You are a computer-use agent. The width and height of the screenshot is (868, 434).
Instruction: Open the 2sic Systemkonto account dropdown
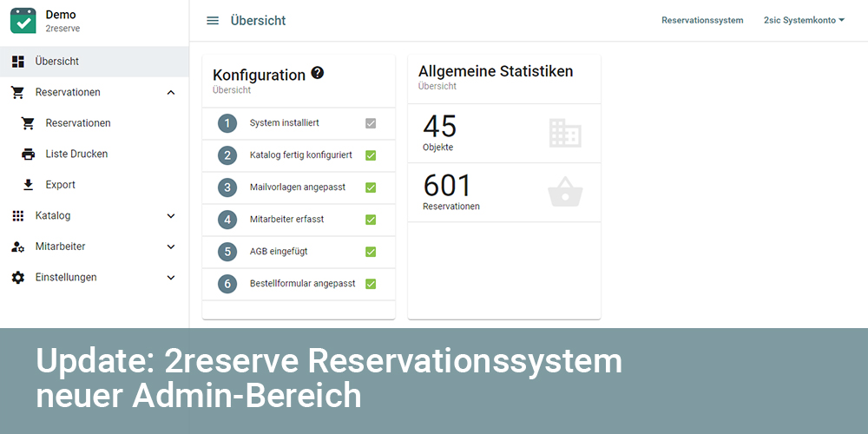click(x=805, y=21)
